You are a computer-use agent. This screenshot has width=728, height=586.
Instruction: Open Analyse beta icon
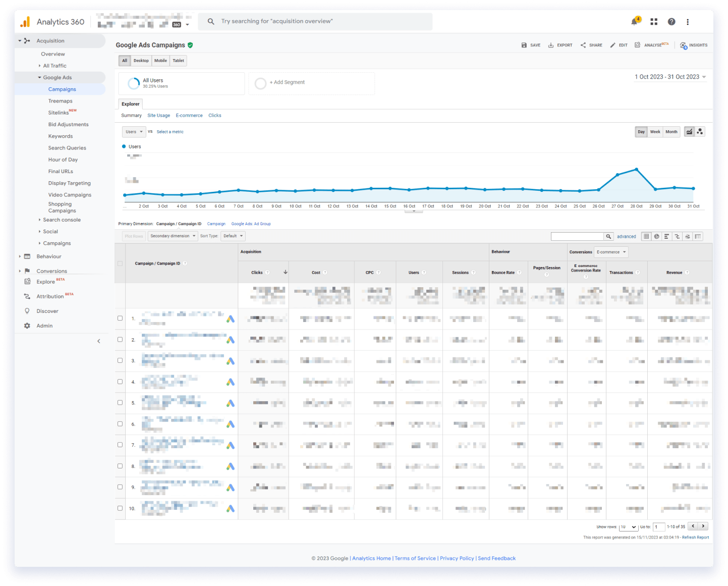tap(638, 45)
